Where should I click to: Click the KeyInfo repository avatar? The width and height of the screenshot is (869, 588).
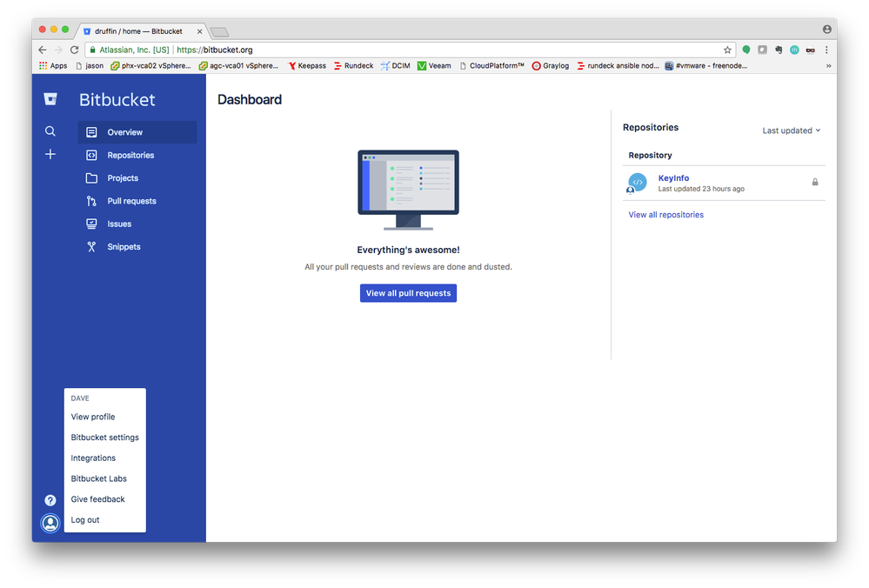638,183
